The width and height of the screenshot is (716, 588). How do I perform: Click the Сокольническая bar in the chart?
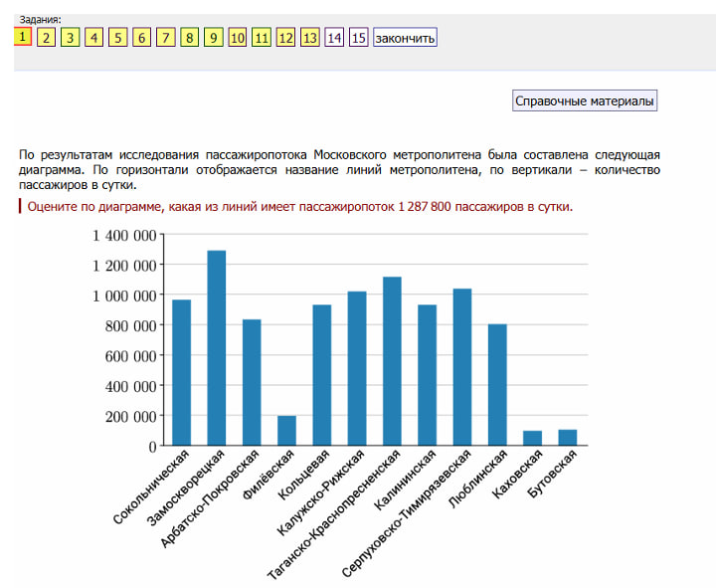point(181,373)
